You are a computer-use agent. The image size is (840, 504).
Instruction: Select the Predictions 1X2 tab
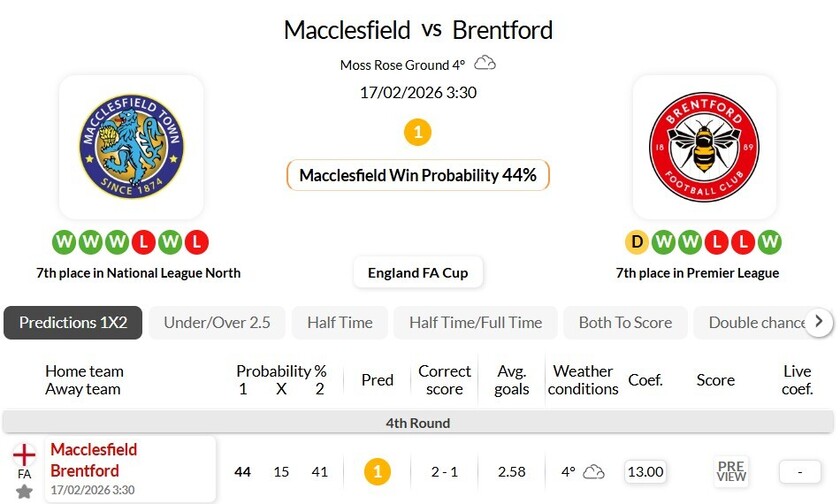point(73,323)
